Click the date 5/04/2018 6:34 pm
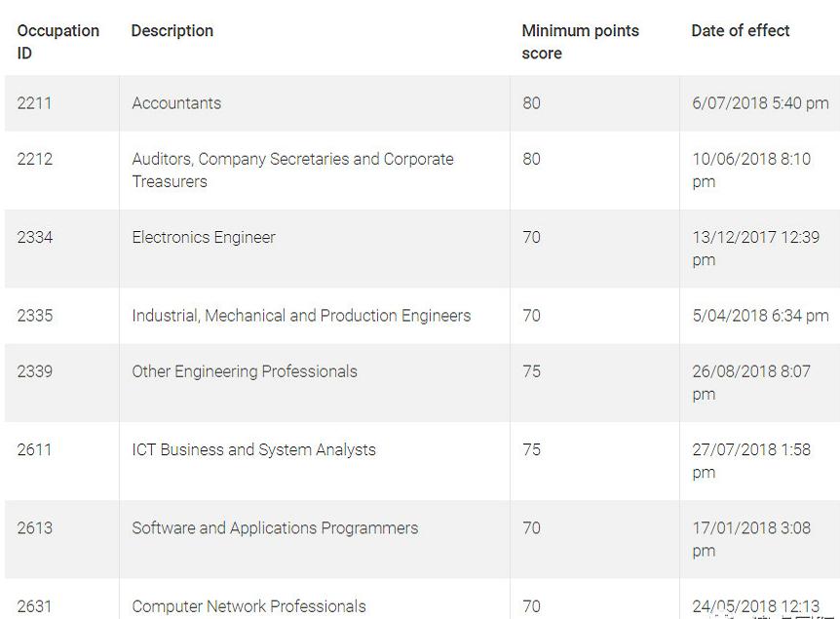This screenshot has height=619, width=840. tap(760, 315)
